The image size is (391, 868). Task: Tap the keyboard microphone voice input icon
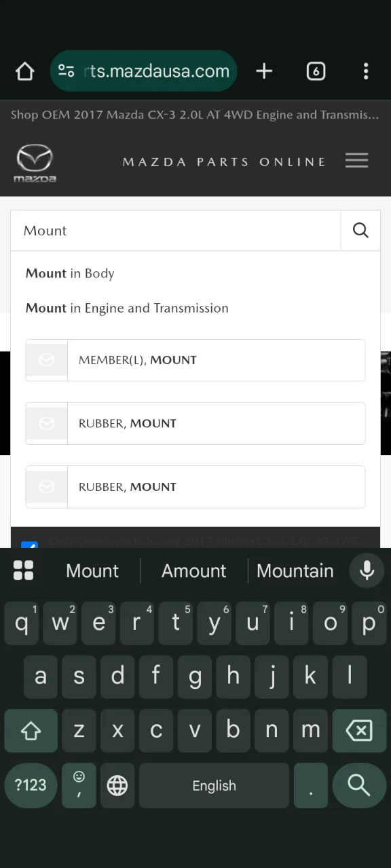tap(367, 570)
